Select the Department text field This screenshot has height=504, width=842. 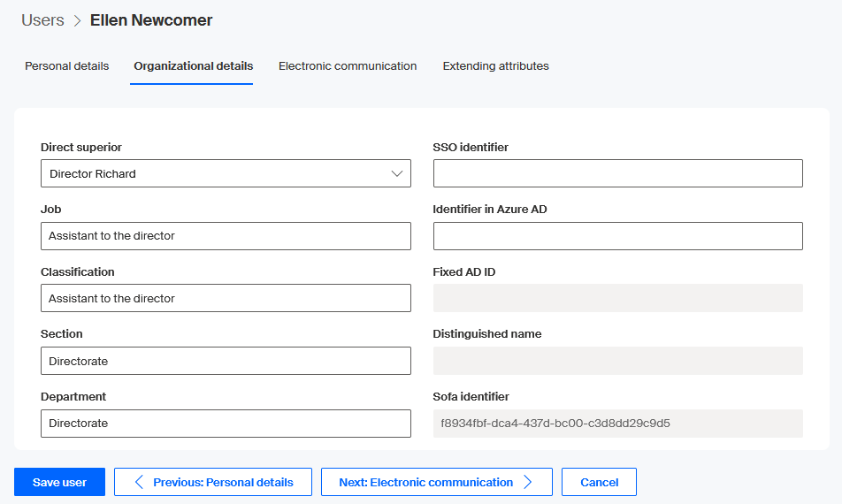click(x=226, y=424)
